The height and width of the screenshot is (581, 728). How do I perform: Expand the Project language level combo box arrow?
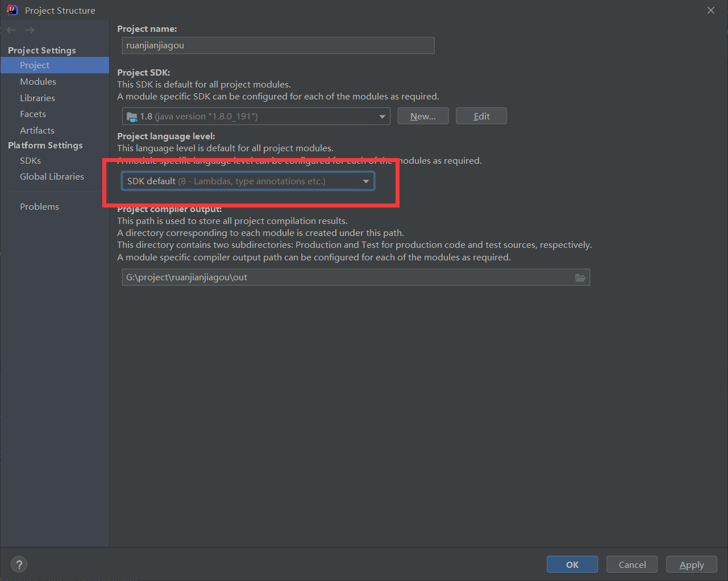pos(366,181)
